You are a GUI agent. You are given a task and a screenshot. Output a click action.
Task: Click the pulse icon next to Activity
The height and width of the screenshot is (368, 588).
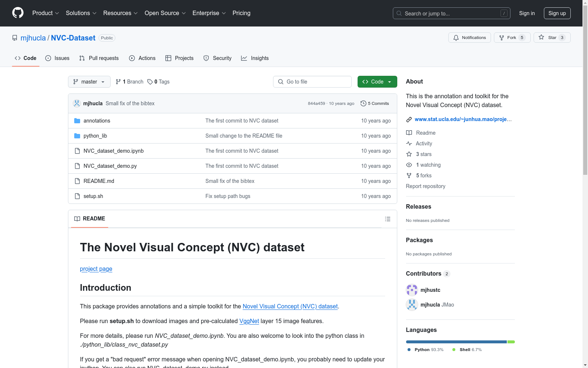[x=409, y=144]
